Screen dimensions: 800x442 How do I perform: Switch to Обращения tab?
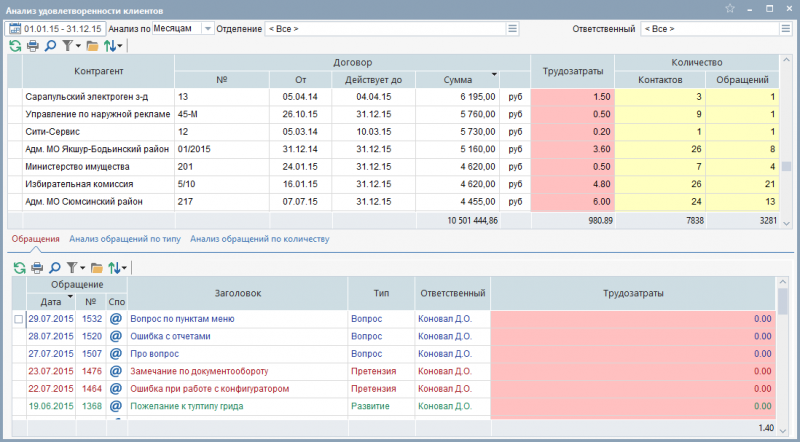(36, 239)
